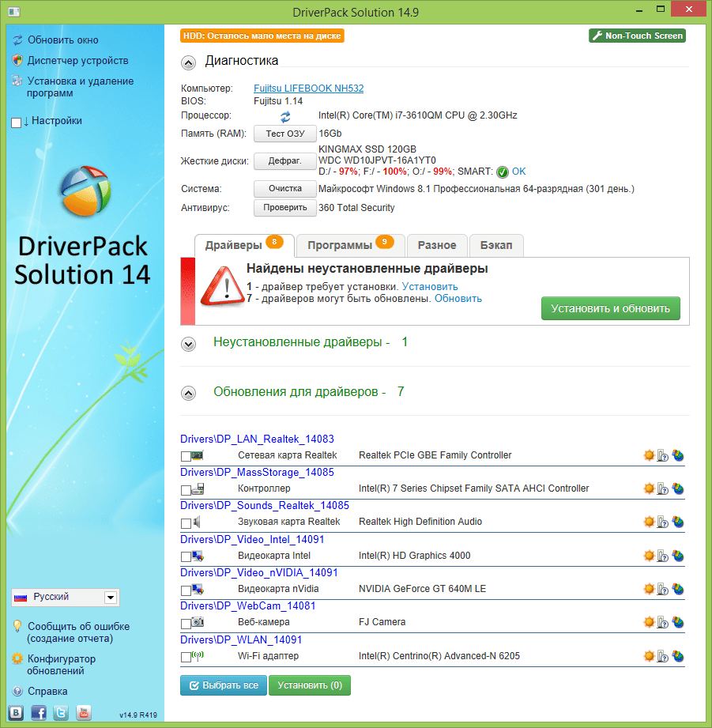Viewport: 712px width, 728px height.
Task: Click the green SMART status check icon
Action: click(x=503, y=172)
